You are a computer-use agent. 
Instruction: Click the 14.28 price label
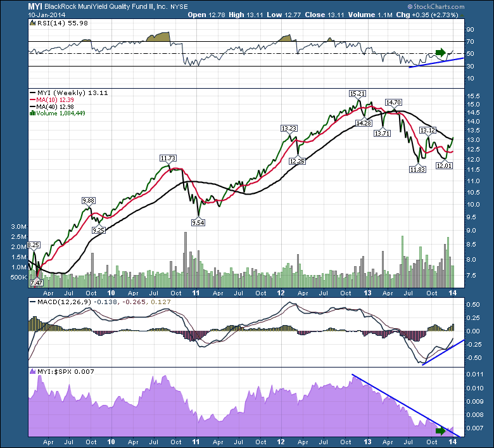pyautogui.click(x=364, y=124)
